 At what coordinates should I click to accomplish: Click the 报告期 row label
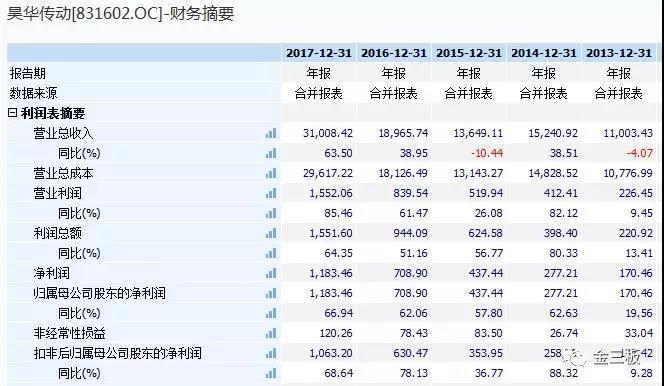pos(28,73)
